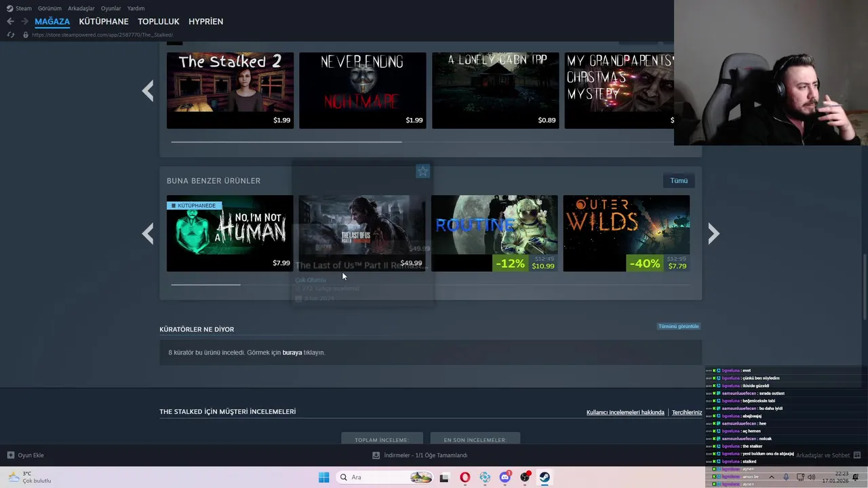868x488 pixels.
Task: Click the Steam taskbar icon
Action: [545, 477]
